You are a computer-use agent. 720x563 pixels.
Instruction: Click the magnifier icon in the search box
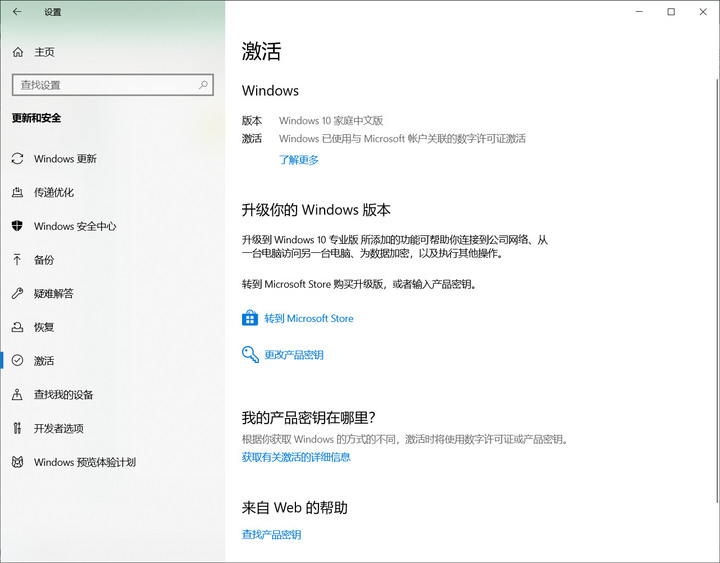point(203,84)
